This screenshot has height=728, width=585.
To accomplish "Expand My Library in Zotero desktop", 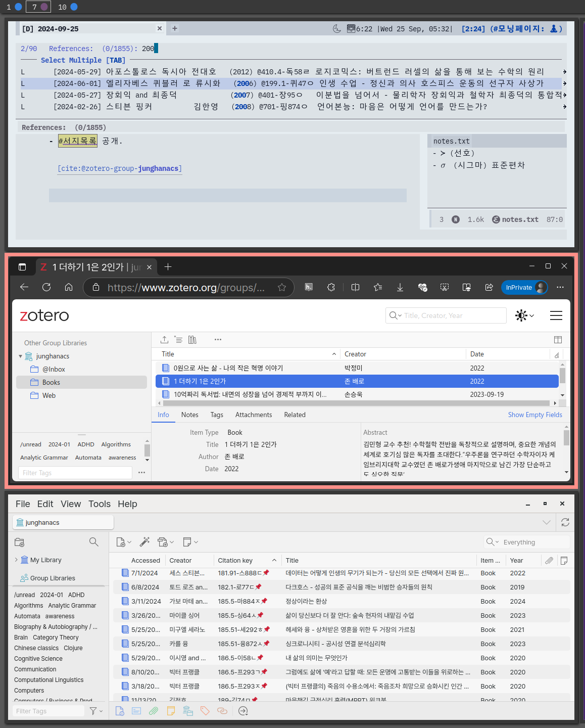I will [16, 560].
